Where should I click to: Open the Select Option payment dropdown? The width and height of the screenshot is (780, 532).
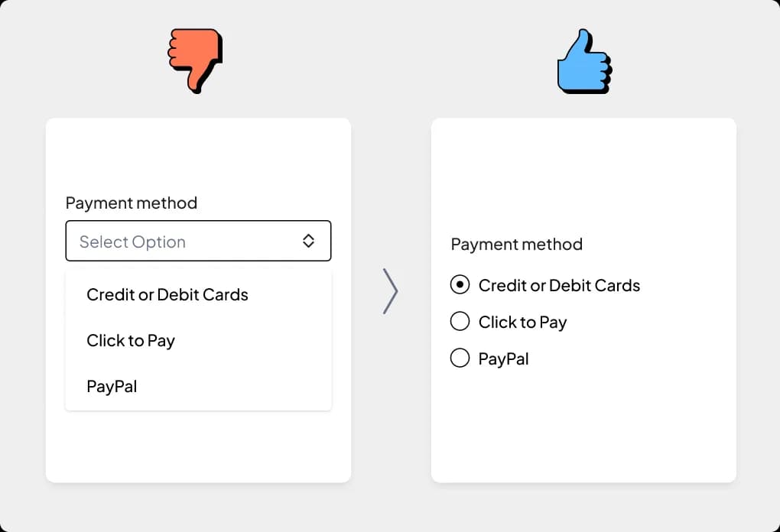198,241
